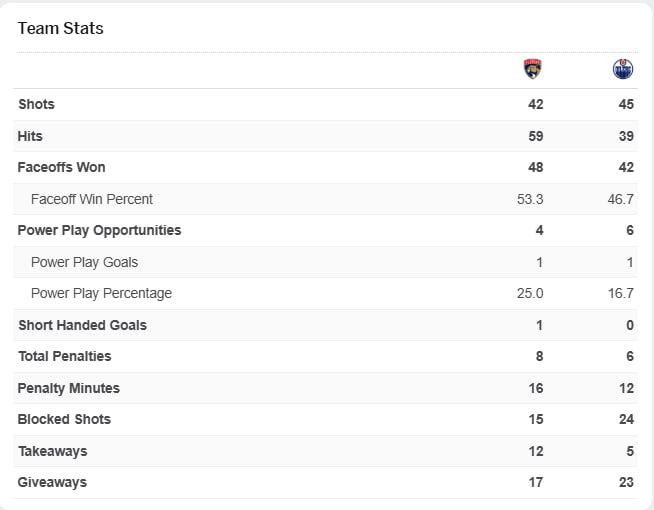The width and height of the screenshot is (654, 510).
Task: Click the Panthers' shots value 42
Action: pos(536,104)
